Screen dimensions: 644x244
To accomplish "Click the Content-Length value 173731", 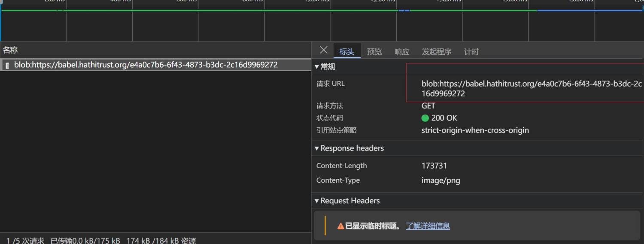I will 434,166.
